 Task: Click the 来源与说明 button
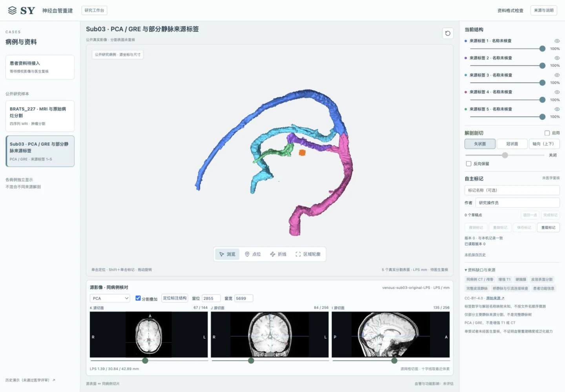tap(544, 11)
